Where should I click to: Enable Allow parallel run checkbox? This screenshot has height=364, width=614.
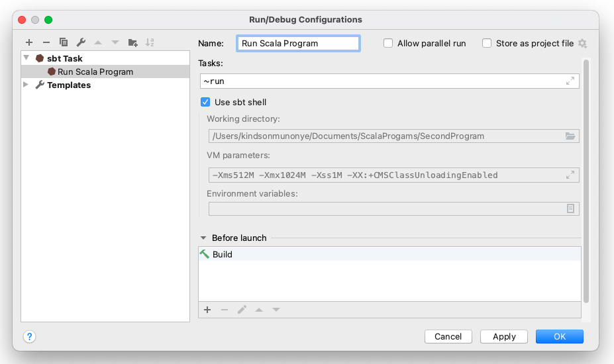click(x=388, y=44)
